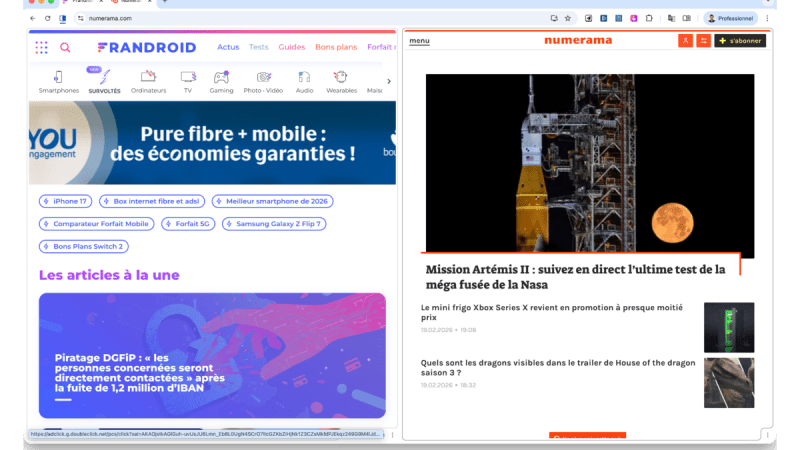The width and height of the screenshot is (800, 450).
Task: Click the Bons Plans Switch 2 tag
Action: (84, 246)
